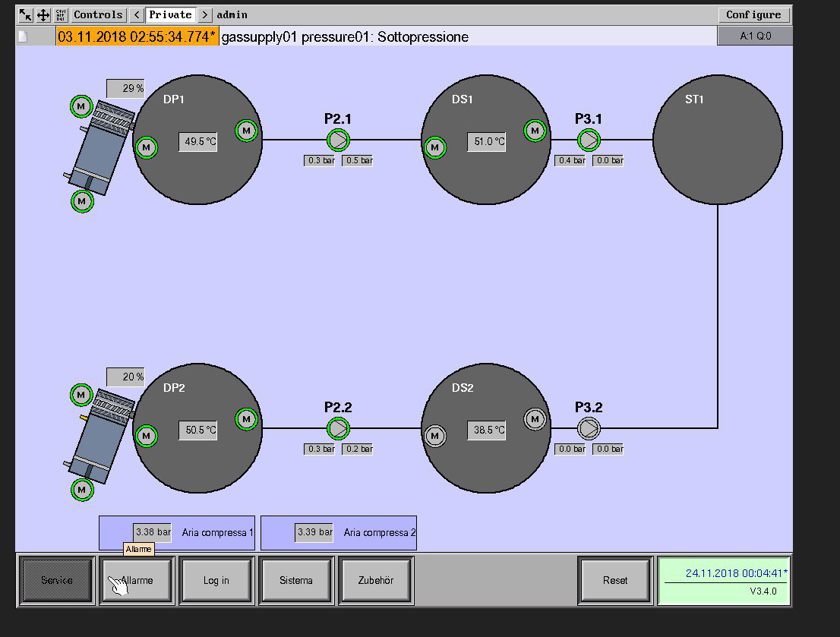Click the right motor icon inside DP2
Image resolution: width=840 pixels, height=637 pixels.
[x=246, y=419]
